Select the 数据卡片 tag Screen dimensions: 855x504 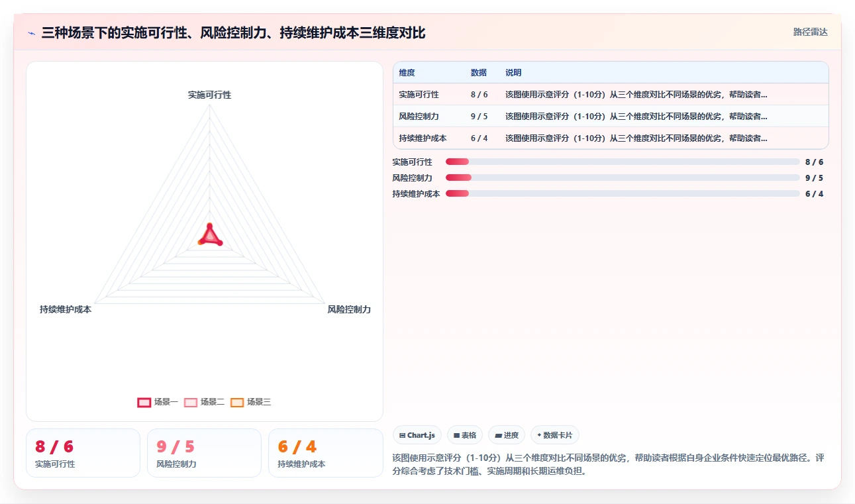555,435
